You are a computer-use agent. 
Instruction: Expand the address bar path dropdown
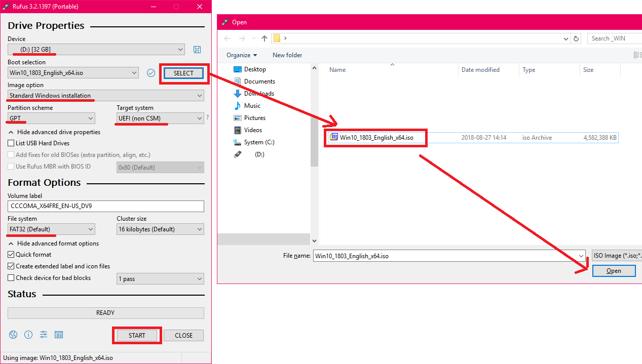566,38
